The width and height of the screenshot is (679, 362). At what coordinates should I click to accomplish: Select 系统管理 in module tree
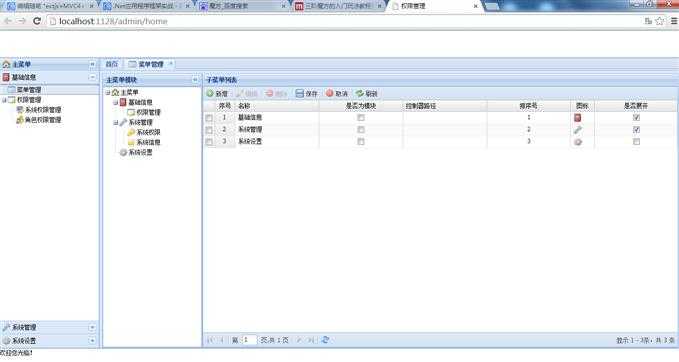click(140, 123)
